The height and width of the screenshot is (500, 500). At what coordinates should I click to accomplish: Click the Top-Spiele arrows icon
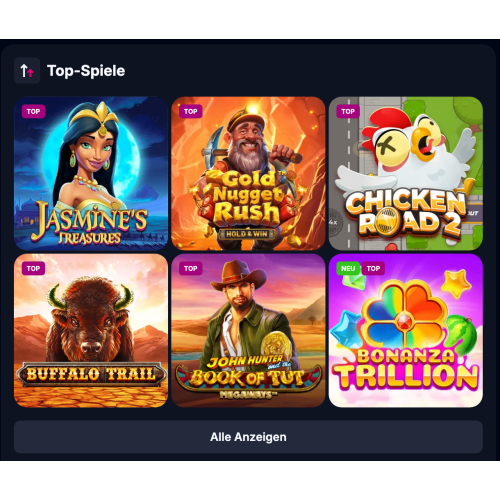point(27,71)
